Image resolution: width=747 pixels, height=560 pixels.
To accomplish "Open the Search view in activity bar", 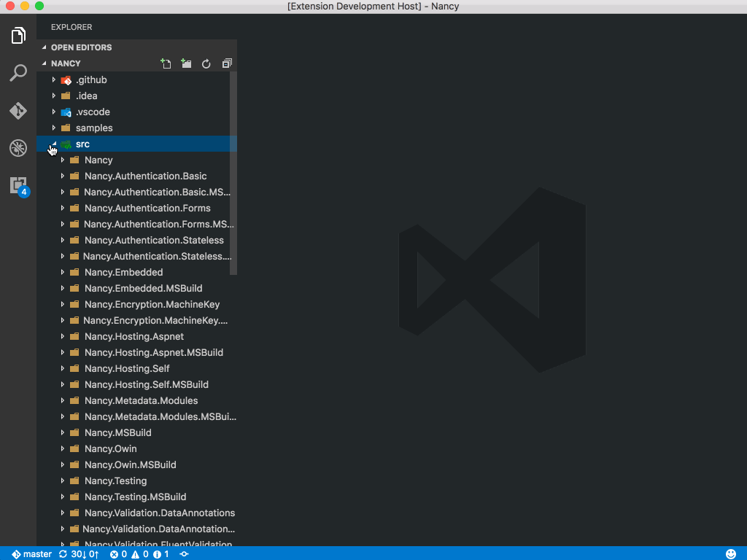I will [18, 73].
